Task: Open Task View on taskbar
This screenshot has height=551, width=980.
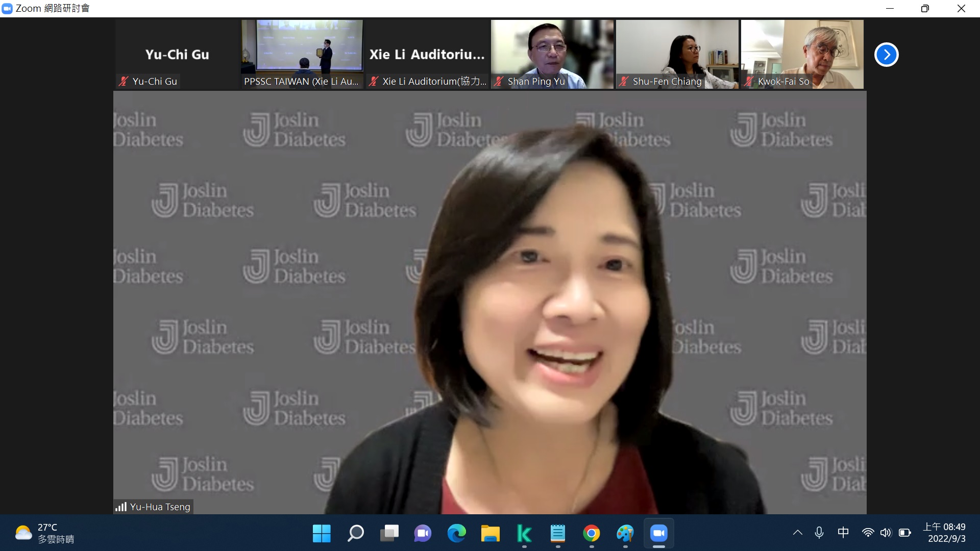Action: click(389, 534)
